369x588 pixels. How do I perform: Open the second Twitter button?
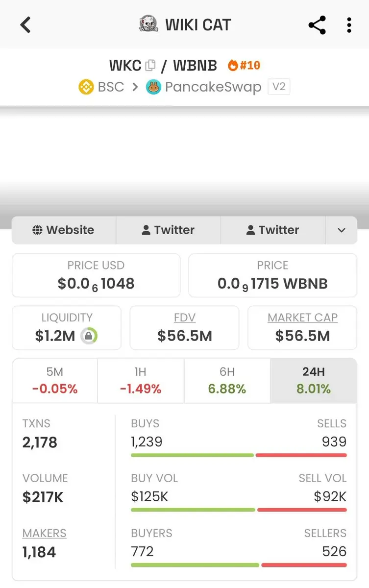[x=273, y=230]
